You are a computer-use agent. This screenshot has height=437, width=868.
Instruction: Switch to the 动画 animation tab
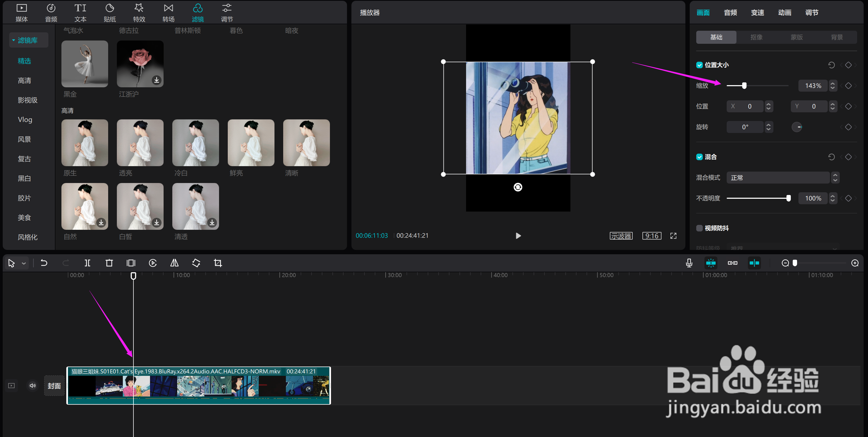coord(785,13)
